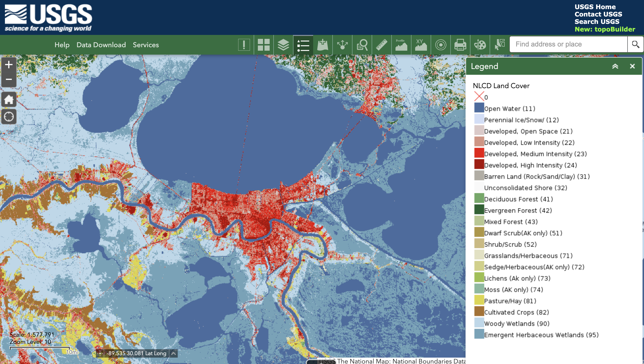This screenshot has height=364, width=644.
Task: Open the Draw palette tool
Action: pos(480,45)
